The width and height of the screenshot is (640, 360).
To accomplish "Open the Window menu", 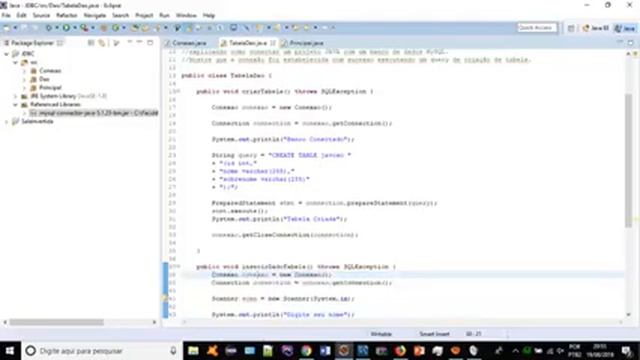I will tap(186, 16).
